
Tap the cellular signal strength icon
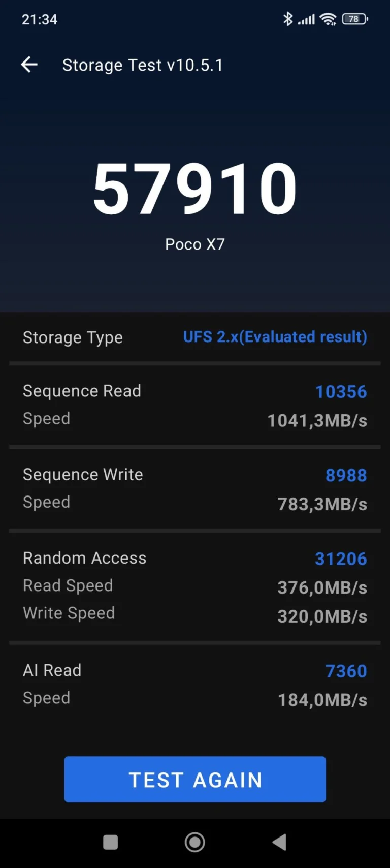[x=306, y=19]
